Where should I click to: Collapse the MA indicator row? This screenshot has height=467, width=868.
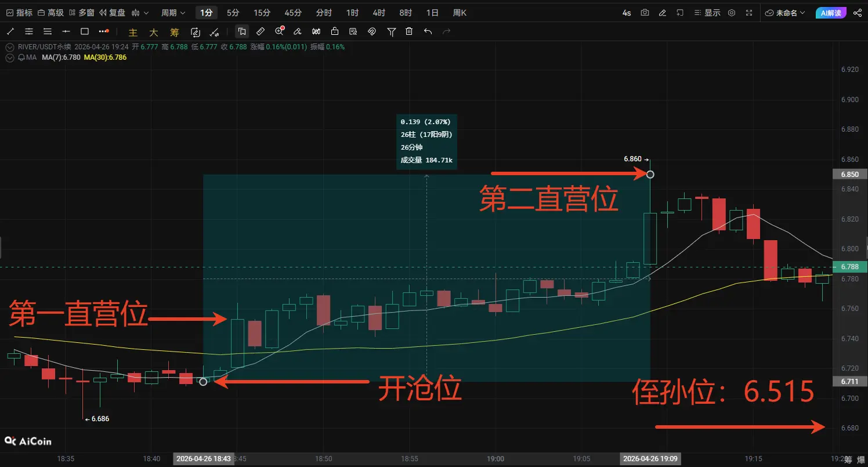tap(9, 57)
